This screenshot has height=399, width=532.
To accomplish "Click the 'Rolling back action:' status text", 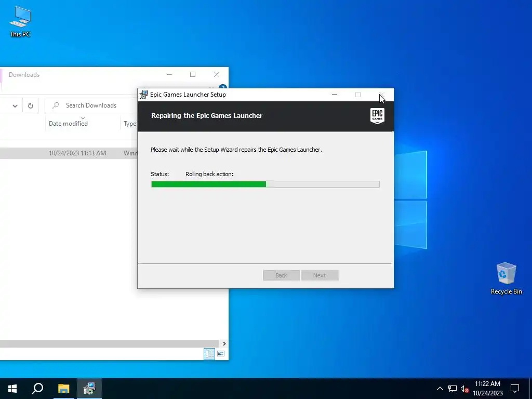I will pyautogui.click(x=209, y=174).
